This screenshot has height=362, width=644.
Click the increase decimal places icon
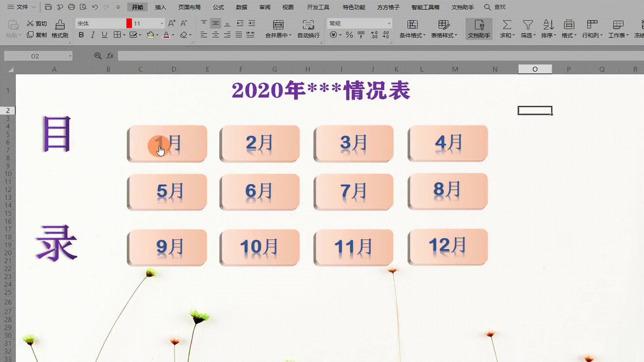tap(374, 35)
